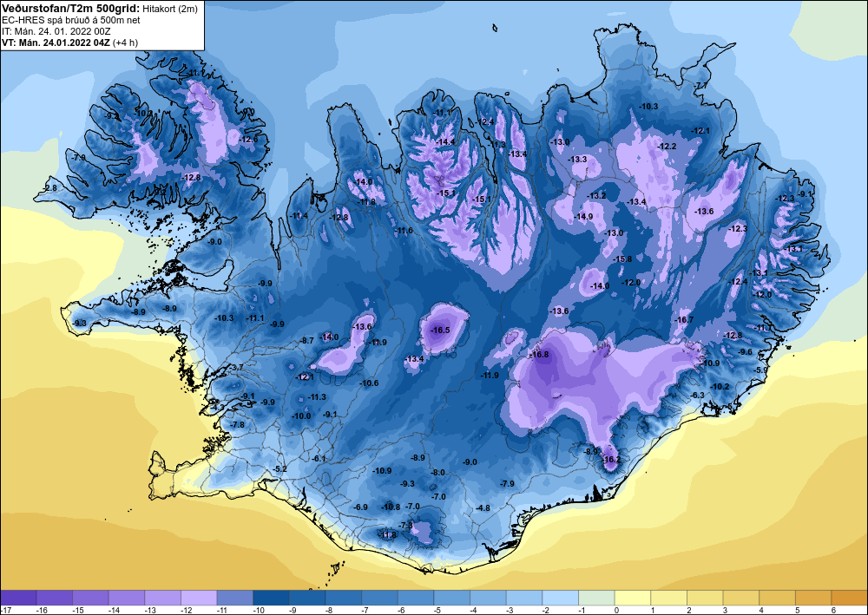Click the -10.0 temperature value on the map

(x=302, y=416)
